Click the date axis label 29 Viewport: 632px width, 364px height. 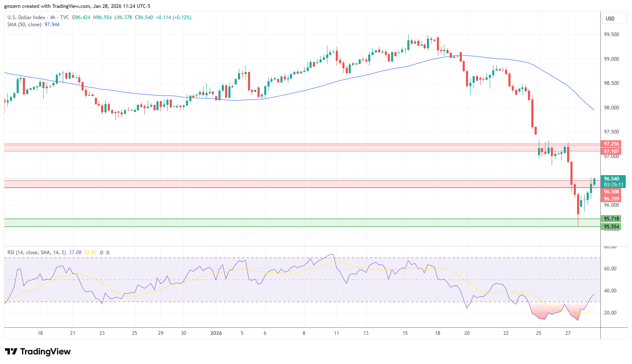tap(161, 333)
